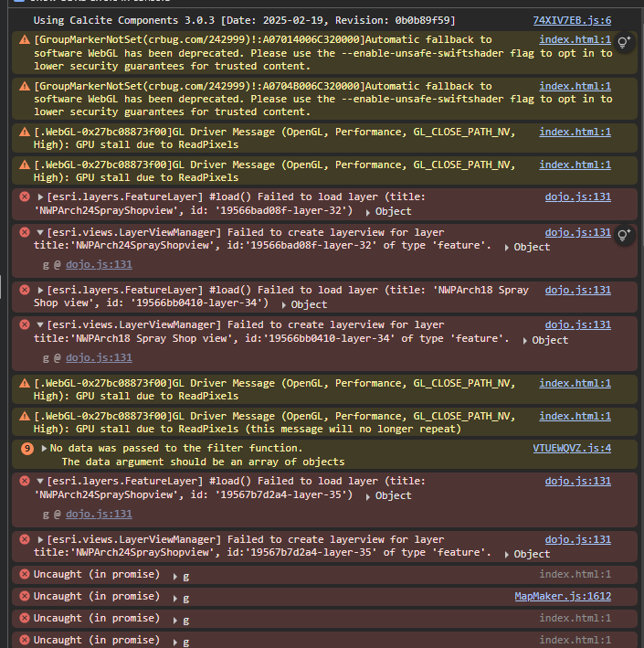Click 'g @ dojo.js:131' stack link under layer-32 error

99,264
